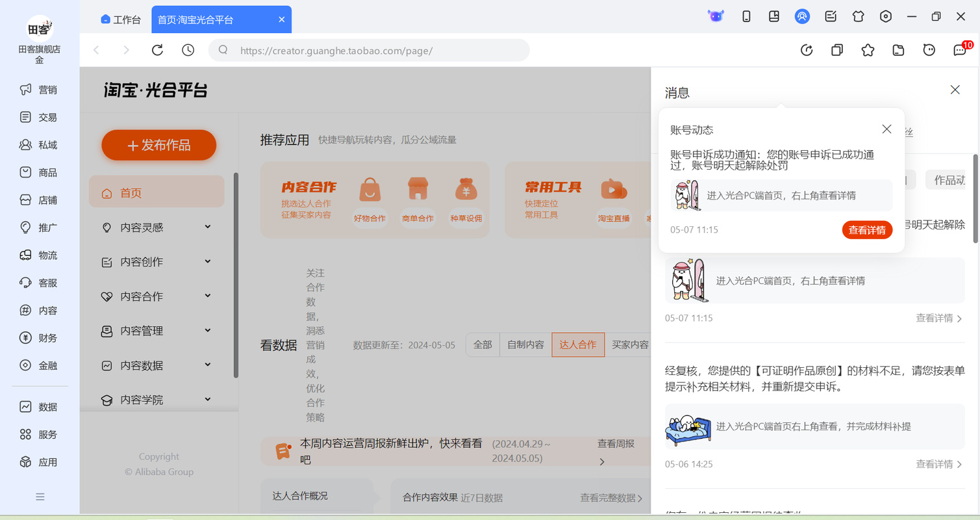This screenshot has height=520, width=980.
Task: Open the 物流 logistics sidebar item
Action: pyautogui.click(x=39, y=255)
